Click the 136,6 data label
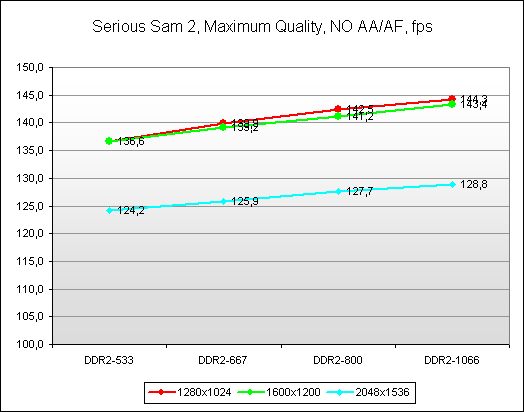Viewport: 524px width, 412px height. tap(131, 141)
